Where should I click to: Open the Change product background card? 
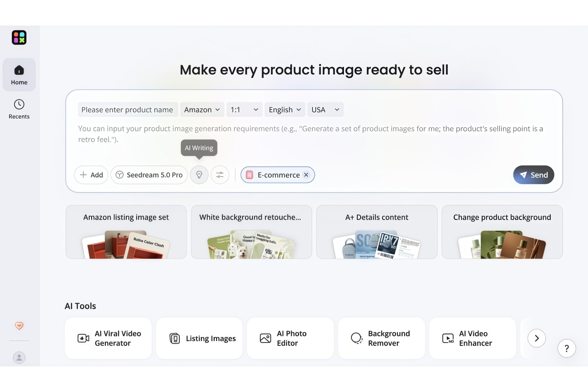(x=502, y=232)
